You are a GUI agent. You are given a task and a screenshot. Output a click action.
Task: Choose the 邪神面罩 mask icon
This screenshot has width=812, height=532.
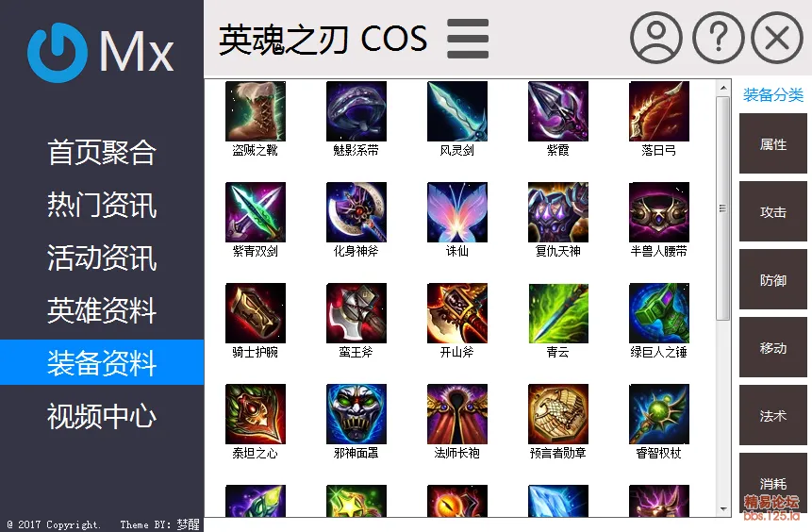(356, 414)
